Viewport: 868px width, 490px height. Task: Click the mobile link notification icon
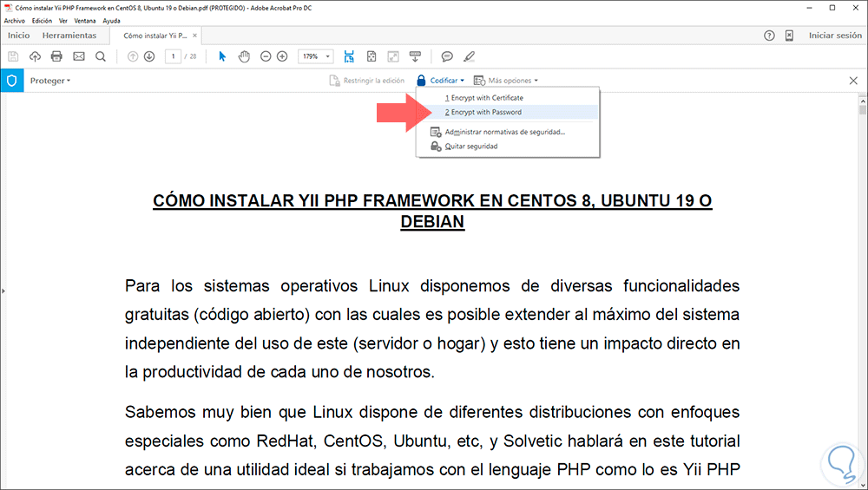pyautogui.click(x=789, y=36)
